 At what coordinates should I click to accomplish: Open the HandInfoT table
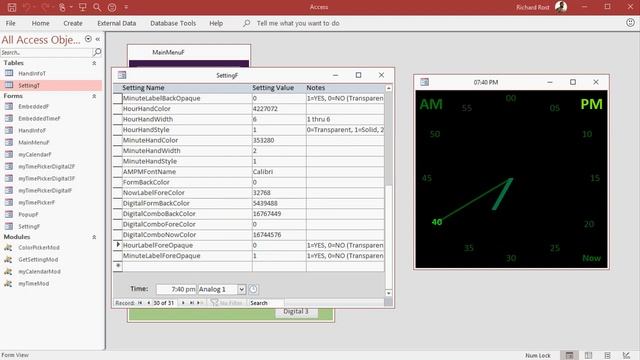pos(32,73)
